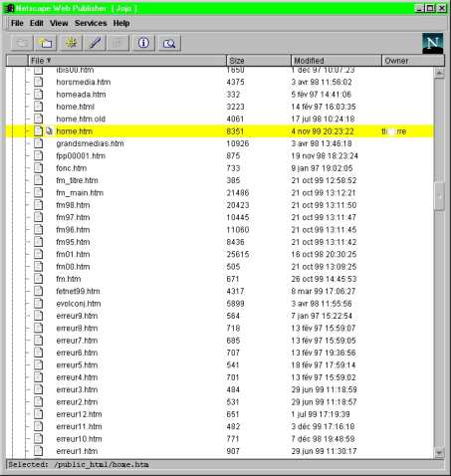Click the file icon of erreur12.htm
The height and width of the screenshot is (476, 451).
click(x=39, y=413)
